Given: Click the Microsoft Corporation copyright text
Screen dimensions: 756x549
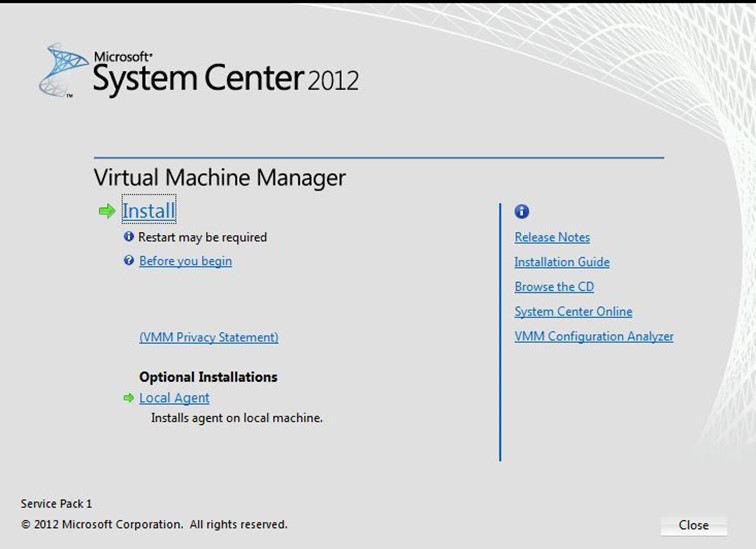Looking at the screenshot, I should pyautogui.click(x=154, y=524).
